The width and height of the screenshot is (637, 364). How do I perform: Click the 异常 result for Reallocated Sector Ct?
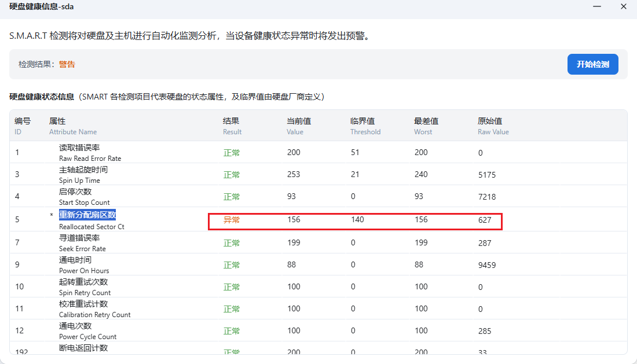[x=232, y=220]
